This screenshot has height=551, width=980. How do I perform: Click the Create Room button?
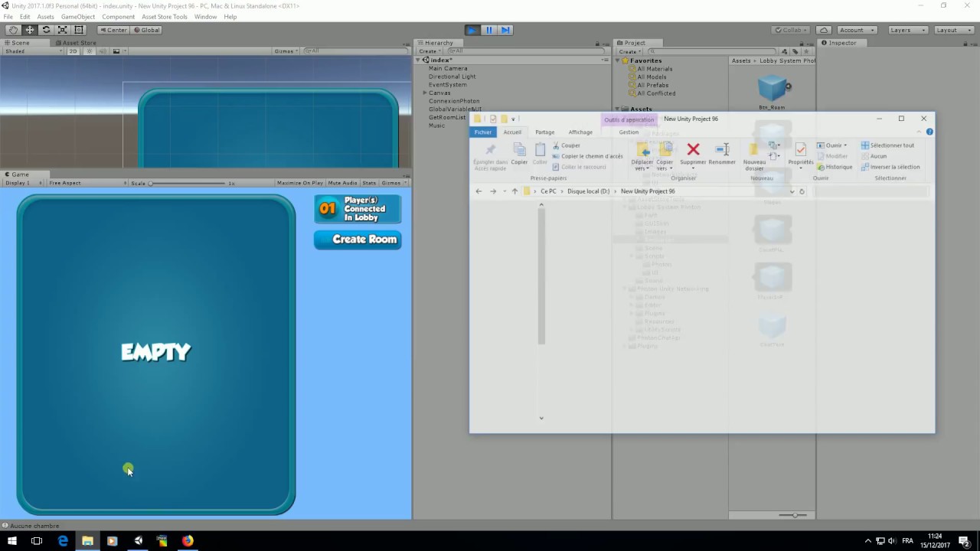point(358,240)
